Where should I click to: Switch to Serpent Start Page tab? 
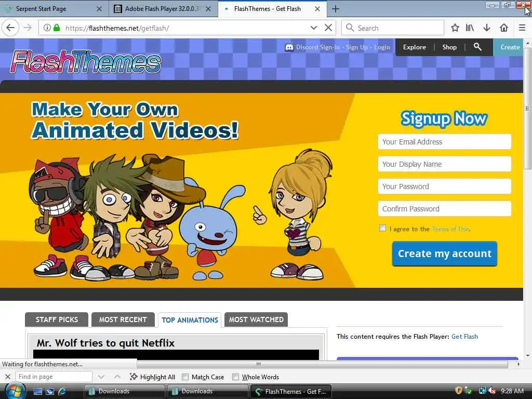(54, 9)
